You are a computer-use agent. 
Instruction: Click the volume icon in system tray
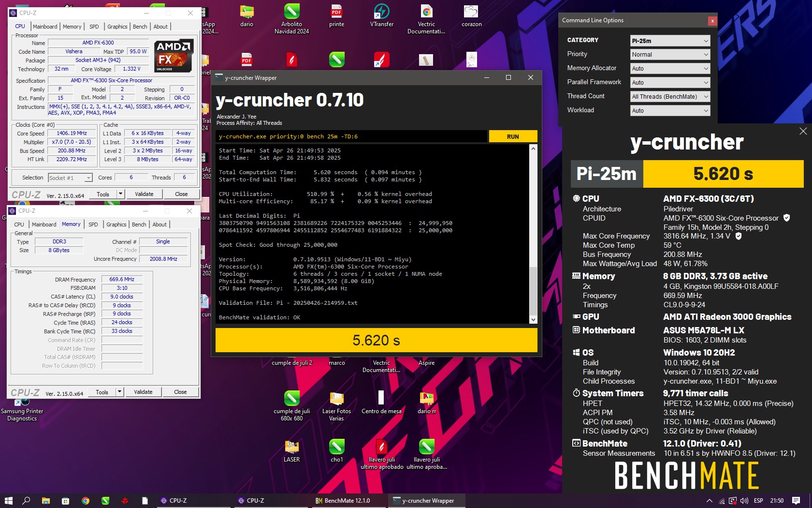(x=744, y=501)
